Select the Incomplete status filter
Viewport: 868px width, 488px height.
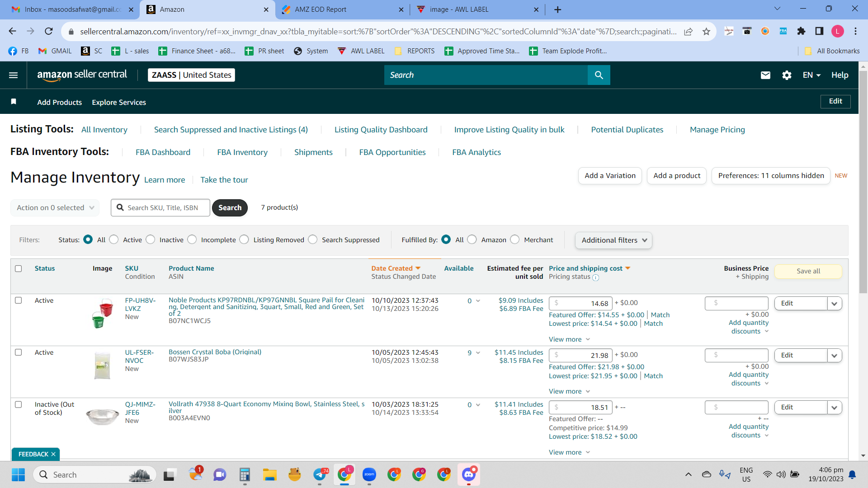point(192,239)
